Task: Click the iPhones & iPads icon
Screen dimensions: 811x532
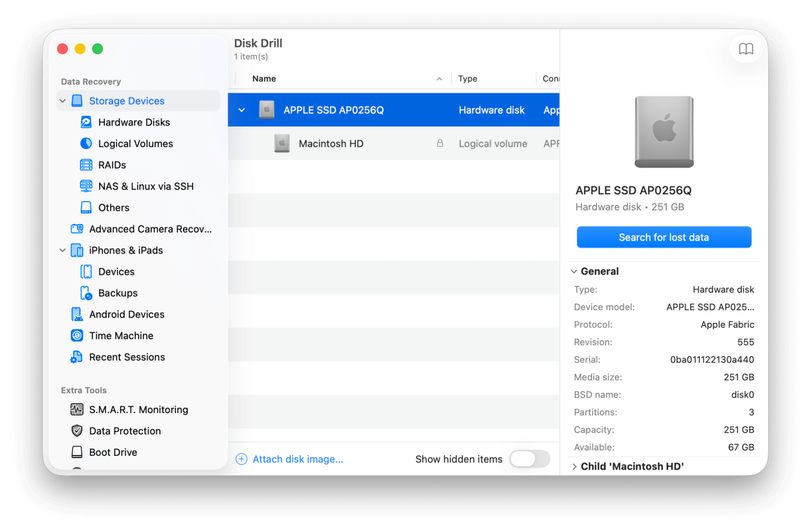Action: pos(77,250)
